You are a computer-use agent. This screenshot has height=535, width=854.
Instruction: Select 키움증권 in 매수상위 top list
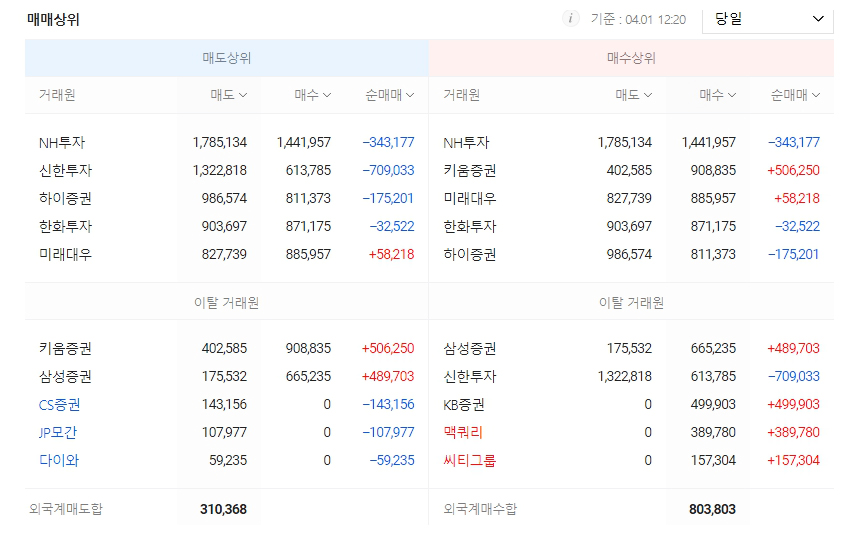coord(469,171)
